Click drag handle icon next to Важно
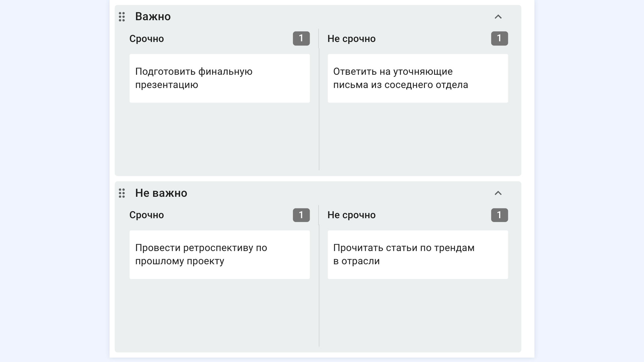Image resolution: width=644 pixels, height=362 pixels. [x=122, y=17]
